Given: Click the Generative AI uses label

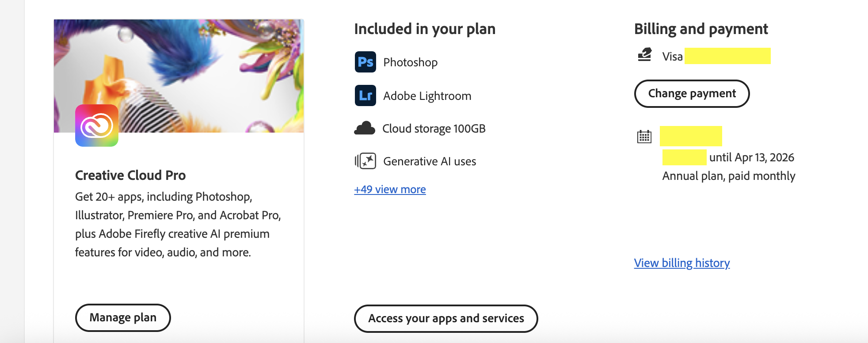Looking at the screenshot, I should pyautogui.click(x=429, y=161).
